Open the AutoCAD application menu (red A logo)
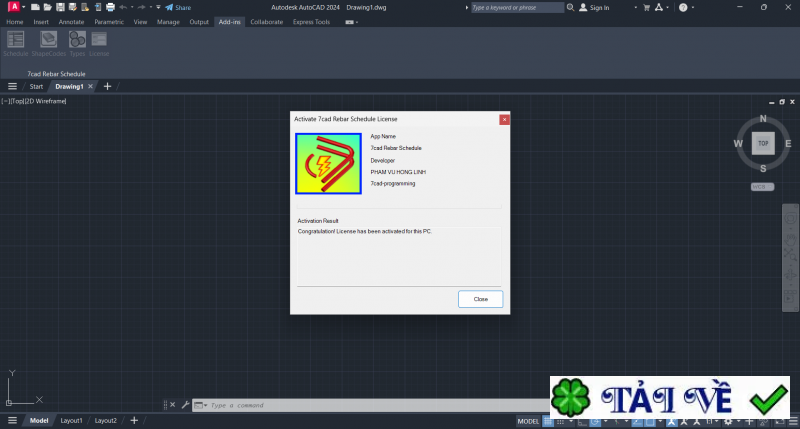Viewport: 800px width, 429px height. pyautogui.click(x=14, y=7)
